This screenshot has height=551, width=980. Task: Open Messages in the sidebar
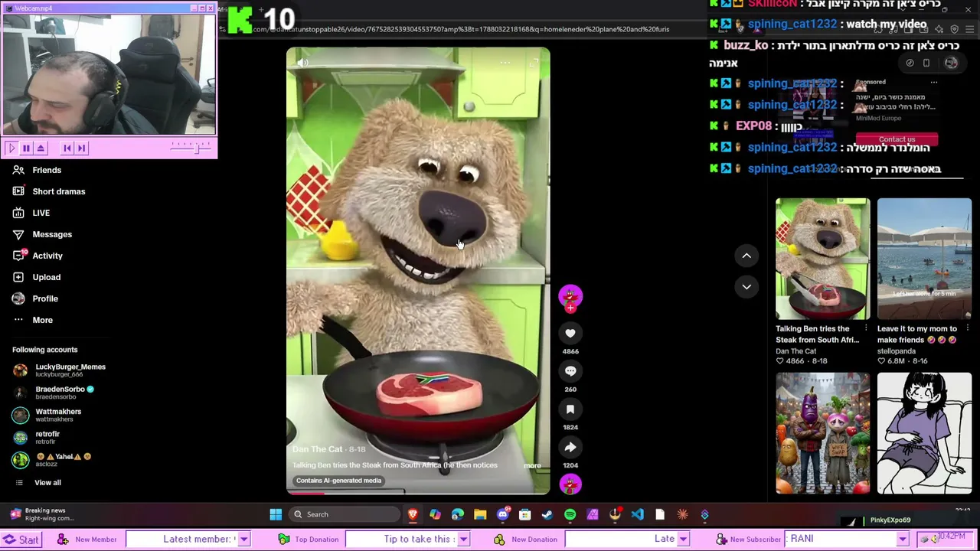52,234
